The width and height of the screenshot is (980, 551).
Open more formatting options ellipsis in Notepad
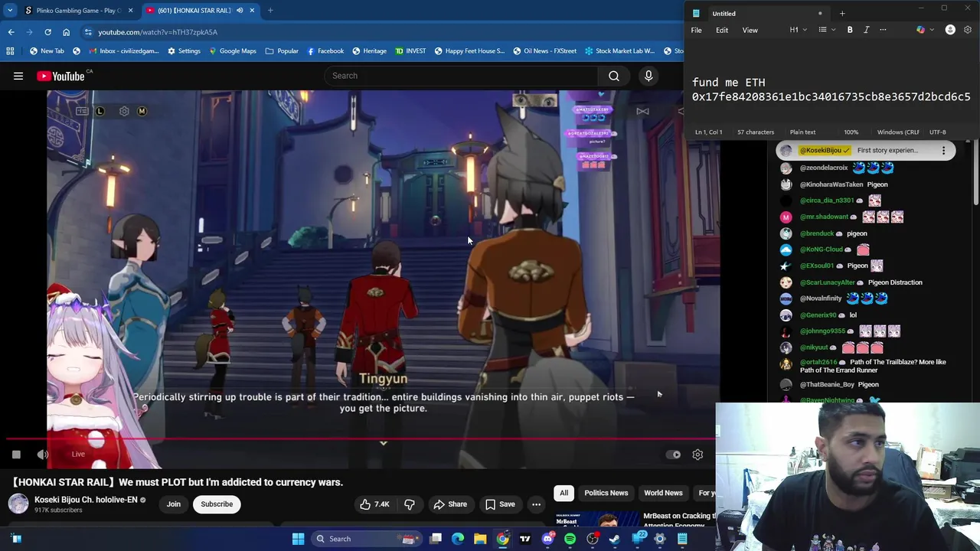tap(883, 30)
